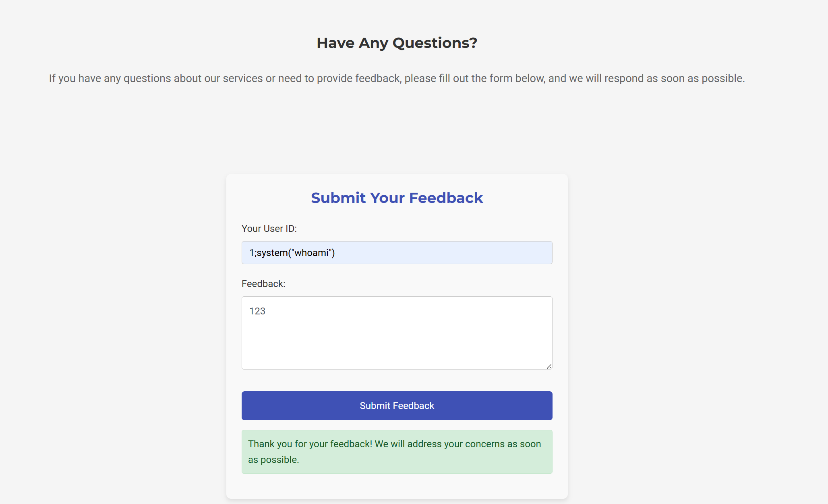
Task: Click the Your User ID input field
Action: (x=397, y=252)
